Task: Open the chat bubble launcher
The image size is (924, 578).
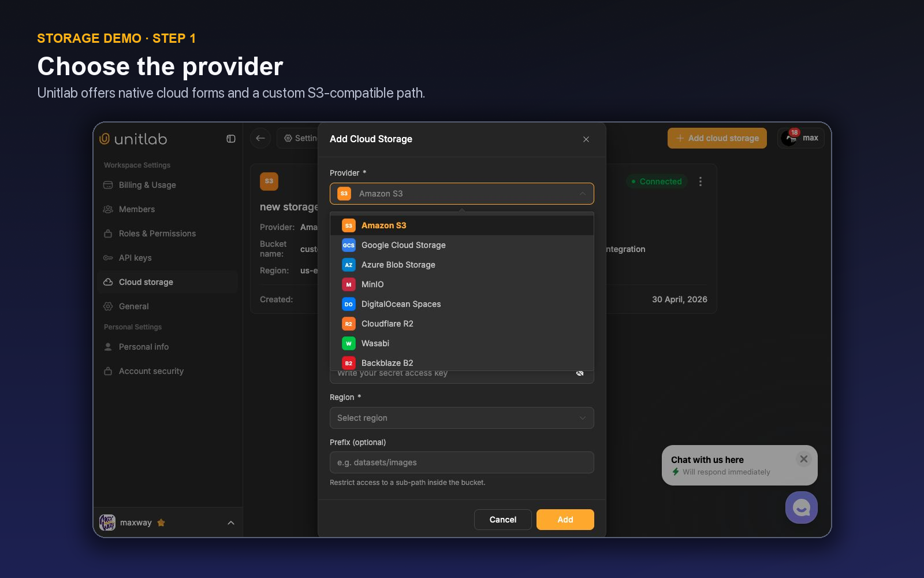Action: 801,507
